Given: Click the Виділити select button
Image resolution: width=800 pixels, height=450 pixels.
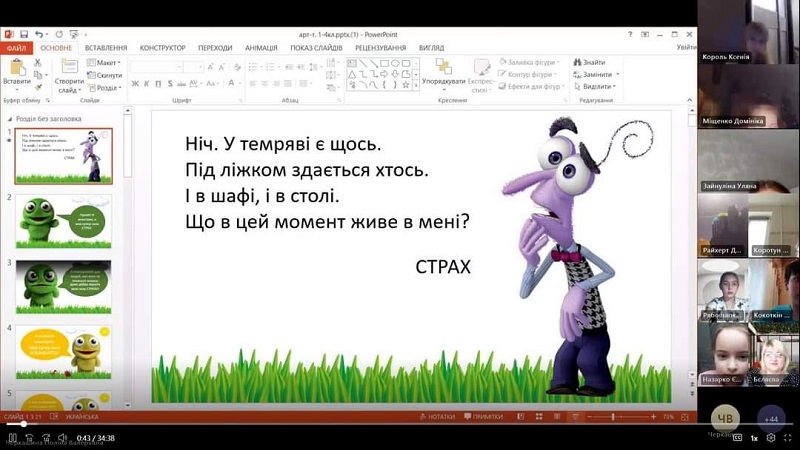Looking at the screenshot, I should tap(594, 87).
